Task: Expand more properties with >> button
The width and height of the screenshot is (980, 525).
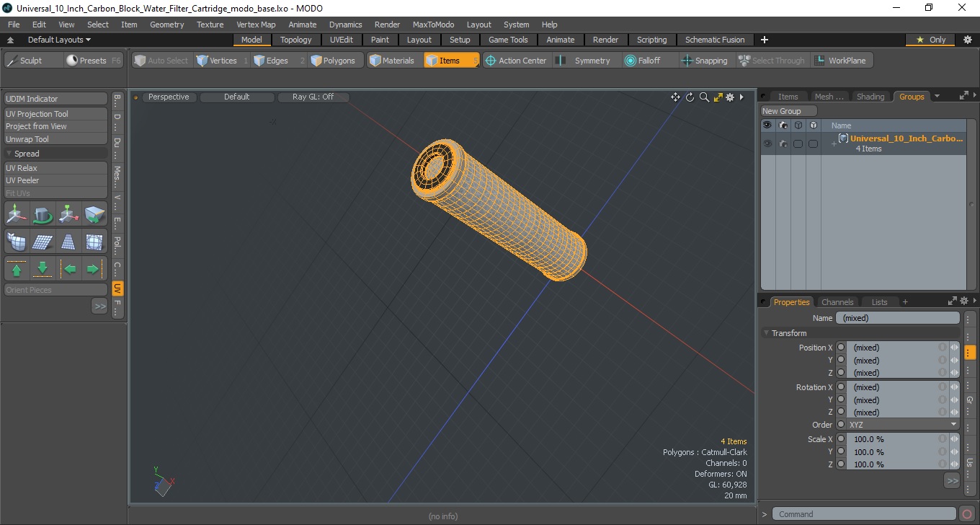Action: tap(952, 480)
